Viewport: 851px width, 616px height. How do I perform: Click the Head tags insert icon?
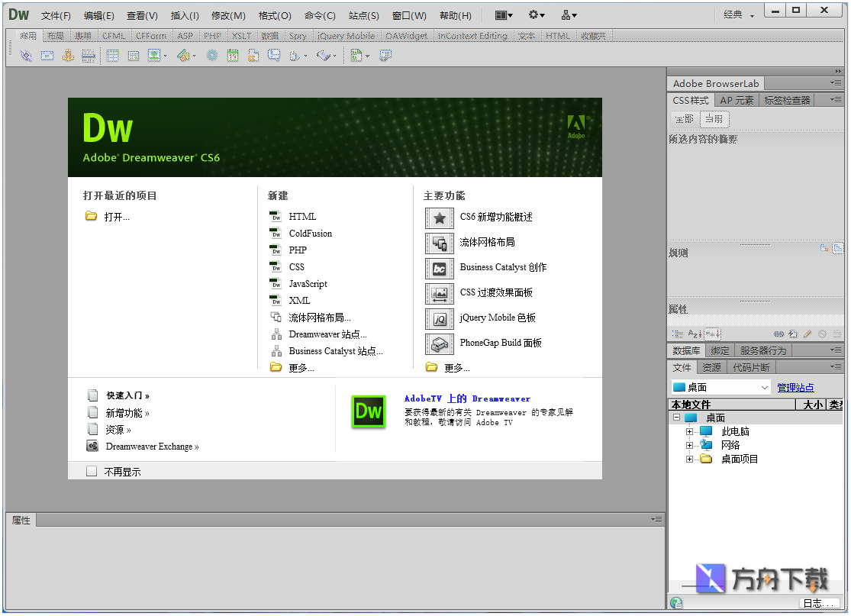pos(295,56)
